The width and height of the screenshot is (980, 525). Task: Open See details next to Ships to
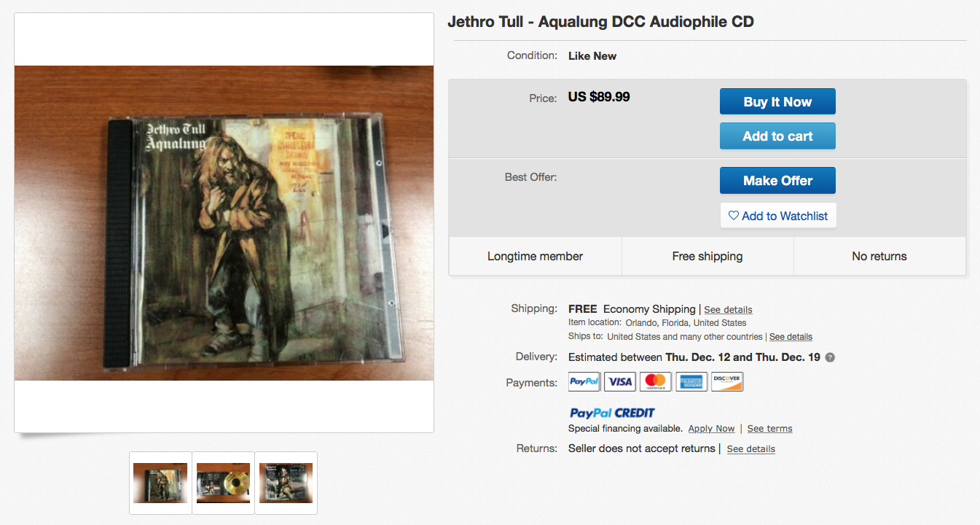click(791, 337)
